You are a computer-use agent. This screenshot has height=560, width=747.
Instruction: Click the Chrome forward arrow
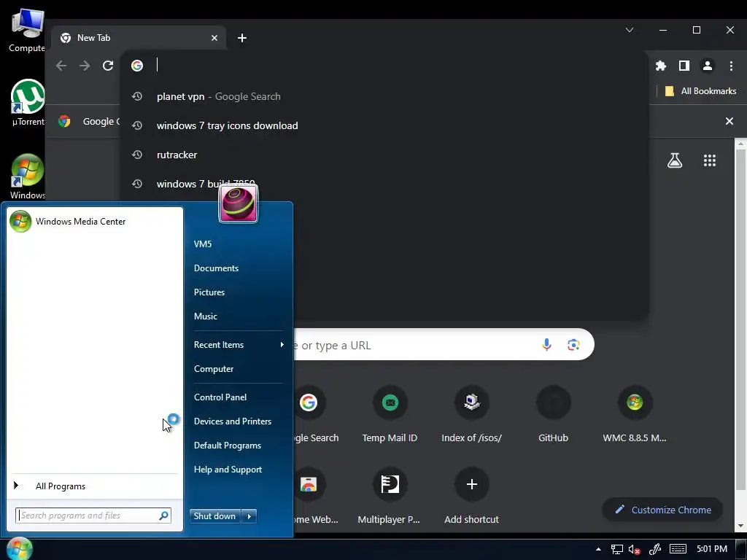[85, 66]
